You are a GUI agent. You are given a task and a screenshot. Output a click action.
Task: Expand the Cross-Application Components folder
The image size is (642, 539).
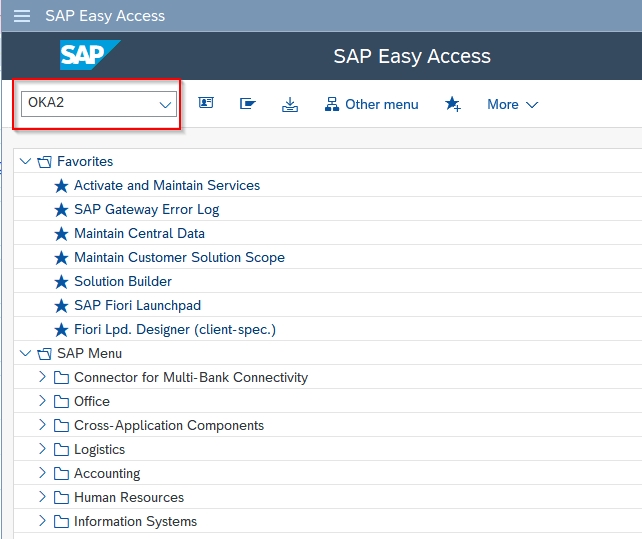42,425
